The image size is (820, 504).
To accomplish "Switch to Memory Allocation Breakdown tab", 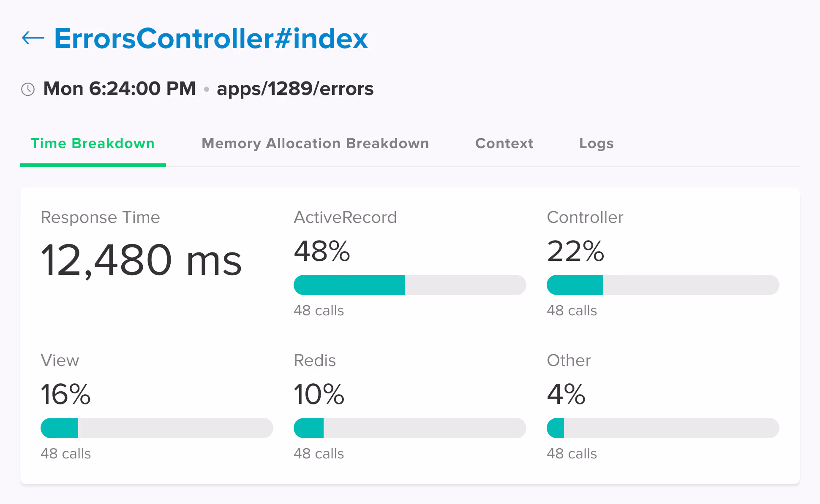I will (x=315, y=144).
